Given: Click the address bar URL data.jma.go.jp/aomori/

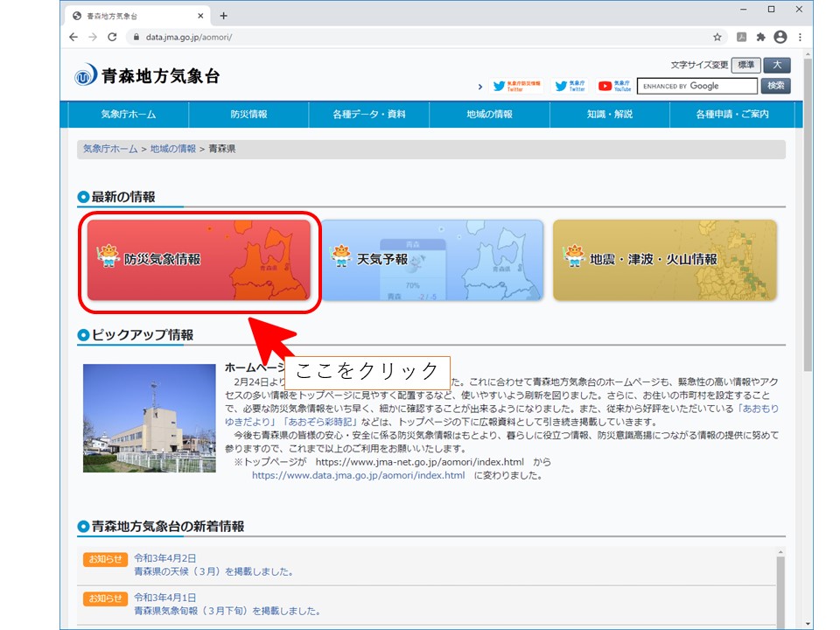Looking at the screenshot, I should (x=189, y=37).
